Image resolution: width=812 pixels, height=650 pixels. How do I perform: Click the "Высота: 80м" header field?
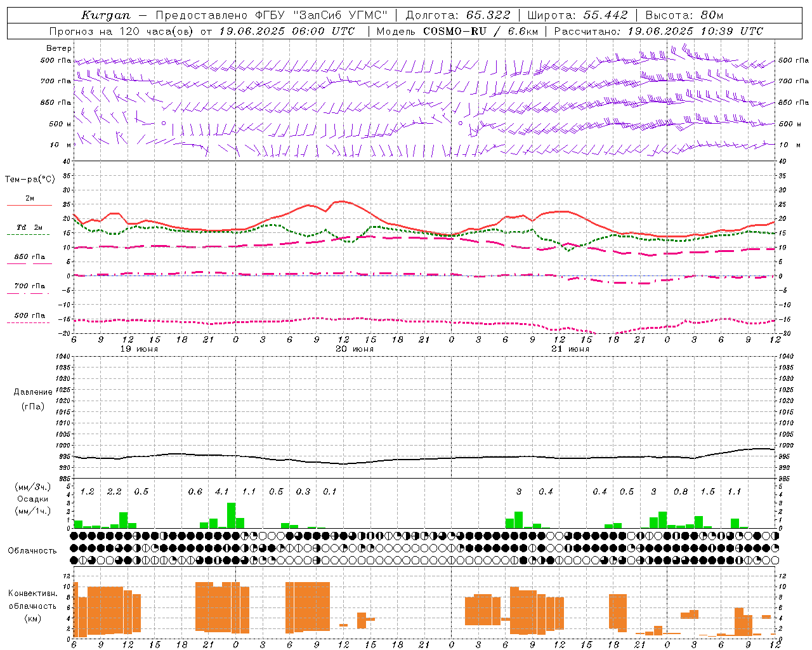(684, 15)
